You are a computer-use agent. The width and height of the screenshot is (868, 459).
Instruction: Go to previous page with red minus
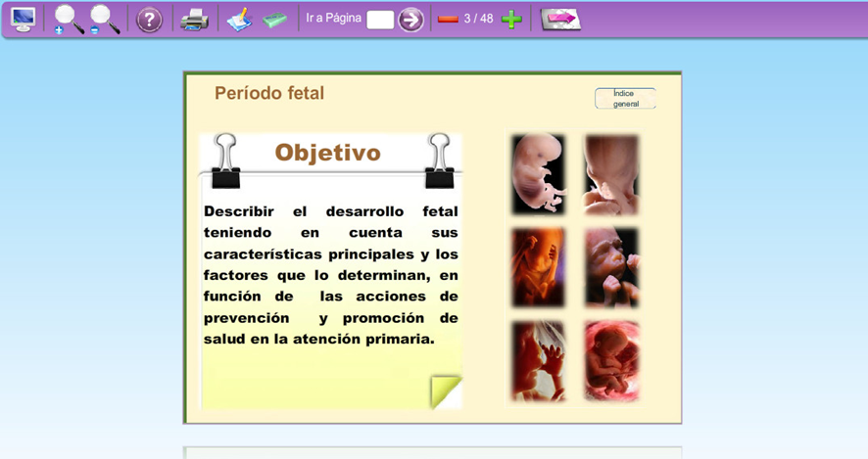448,20
